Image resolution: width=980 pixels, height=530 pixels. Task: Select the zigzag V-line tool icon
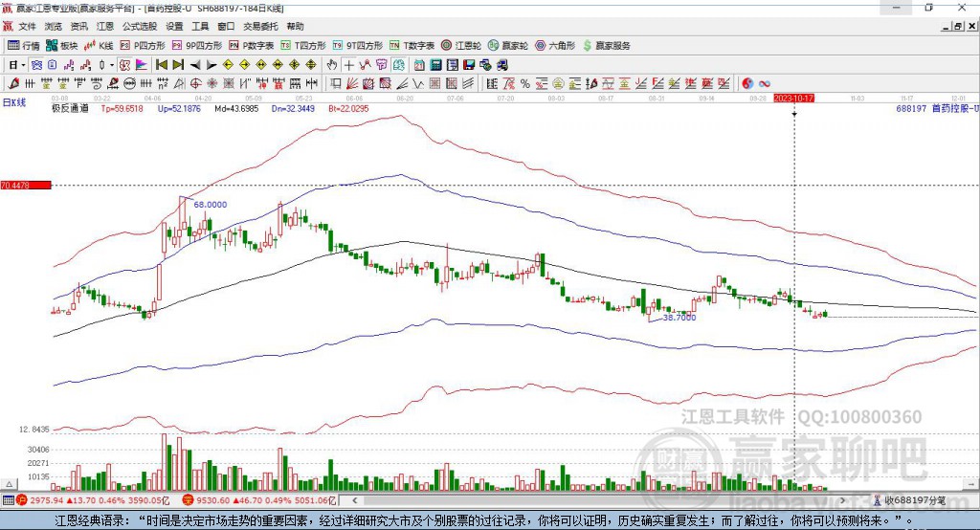click(418, 84)
